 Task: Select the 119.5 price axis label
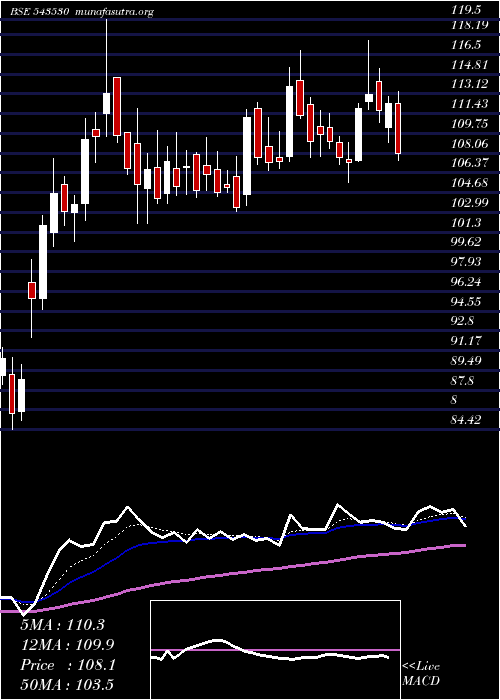pyautogui.click(x=466, y=10)
